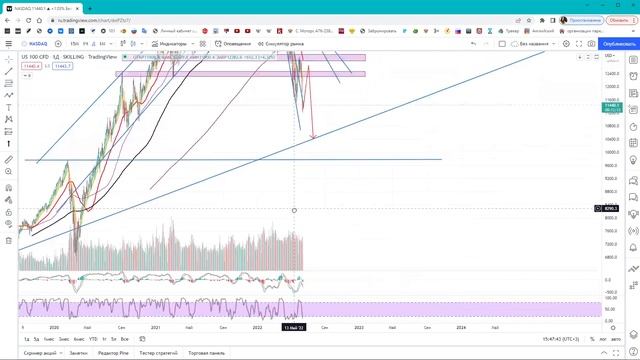Image resolution: width=640 pixels, height=360 pixels.
Task: Select the ruler measure tool
Action: point(9,160)
